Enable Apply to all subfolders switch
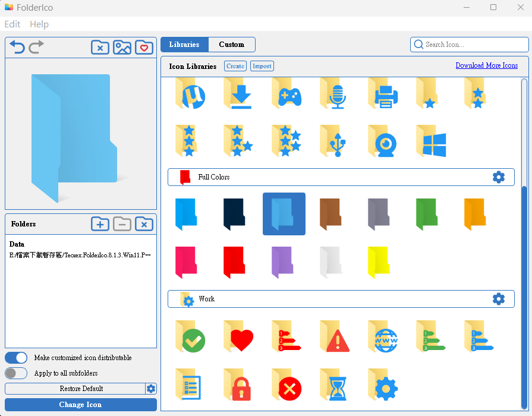 (16, 373)
